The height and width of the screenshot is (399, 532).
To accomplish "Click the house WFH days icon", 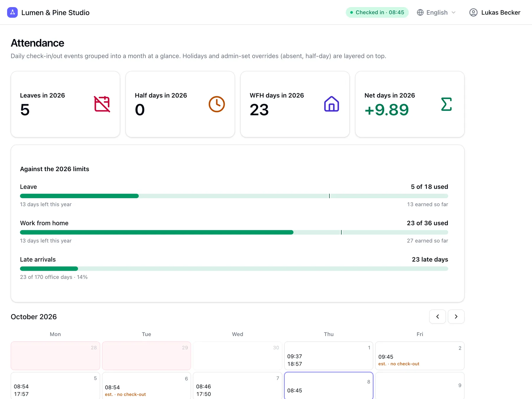I will 331,104.
